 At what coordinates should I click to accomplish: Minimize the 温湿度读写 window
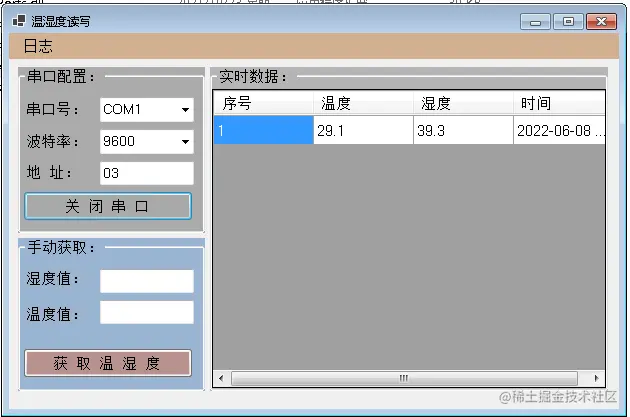pos(535,22)
